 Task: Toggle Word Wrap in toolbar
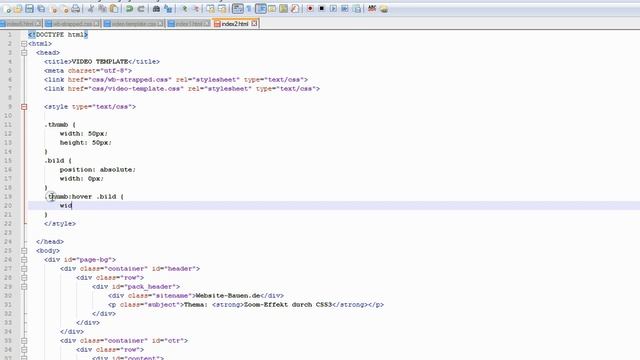[238, 9]
